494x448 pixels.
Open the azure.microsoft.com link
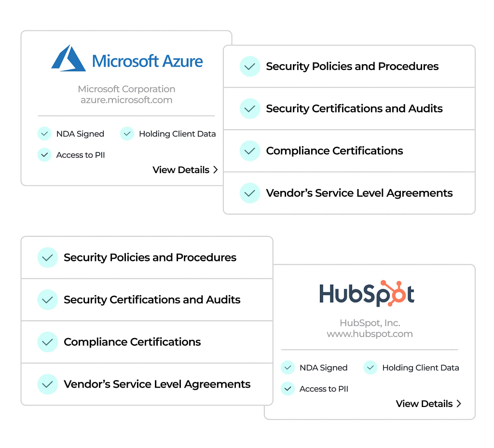(x=126, y=100)
